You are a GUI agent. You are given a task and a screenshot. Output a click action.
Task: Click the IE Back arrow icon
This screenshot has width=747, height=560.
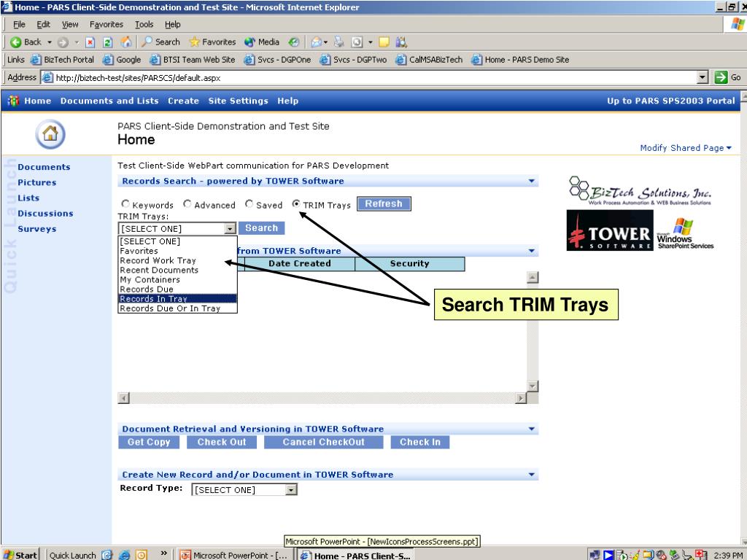click(x=16, y=42)
